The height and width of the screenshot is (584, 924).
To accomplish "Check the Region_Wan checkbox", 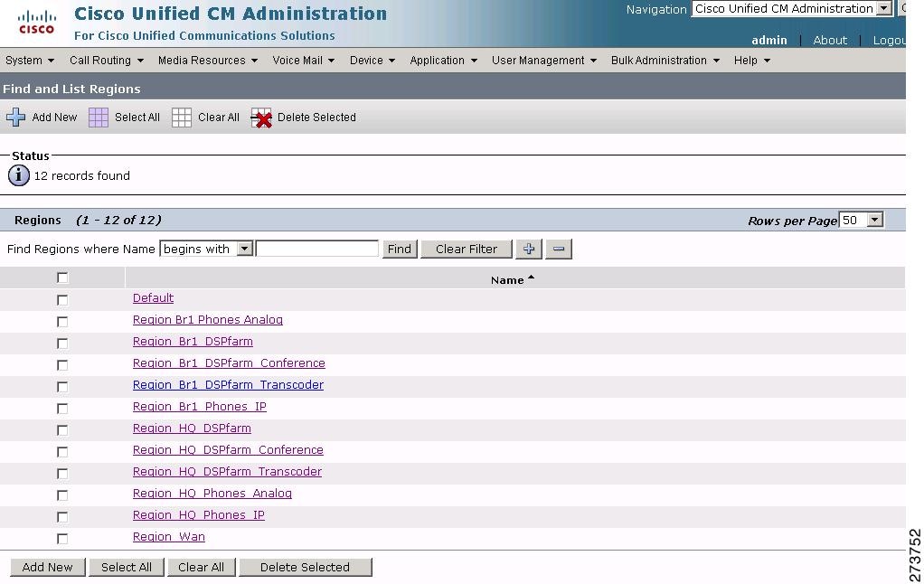I will 62,538.
